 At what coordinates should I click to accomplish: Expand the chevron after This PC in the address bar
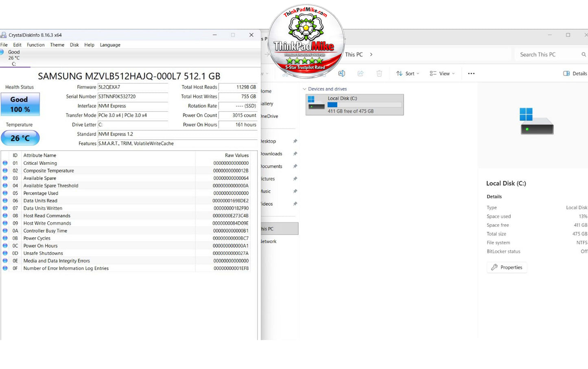(x=371, y=54)
